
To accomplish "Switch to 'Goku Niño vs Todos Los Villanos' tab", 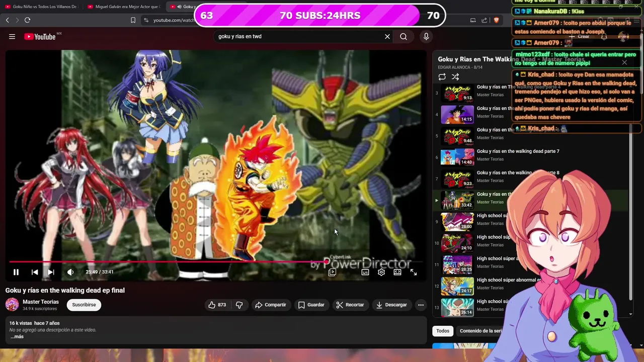I will 41,7.
